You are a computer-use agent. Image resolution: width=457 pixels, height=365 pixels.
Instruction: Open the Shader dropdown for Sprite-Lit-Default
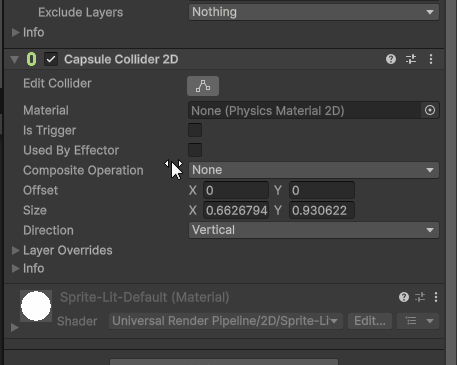click(x=226, y=321)
